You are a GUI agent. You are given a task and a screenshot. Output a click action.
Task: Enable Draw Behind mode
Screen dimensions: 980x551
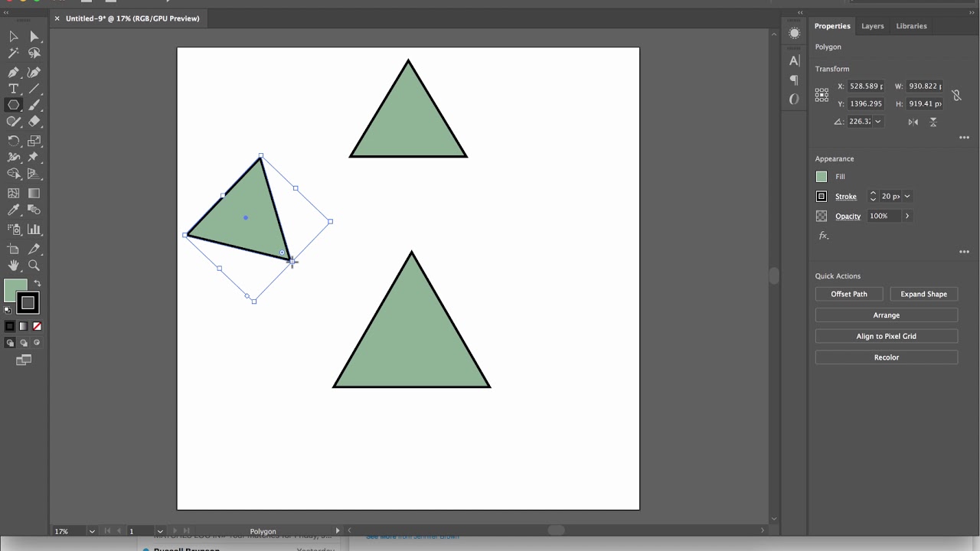pos(23,343)
